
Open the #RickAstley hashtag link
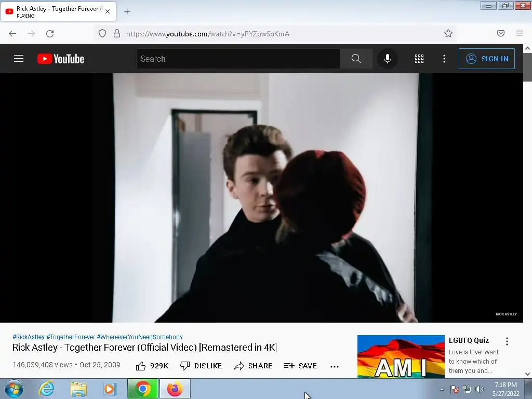[29, 337]
